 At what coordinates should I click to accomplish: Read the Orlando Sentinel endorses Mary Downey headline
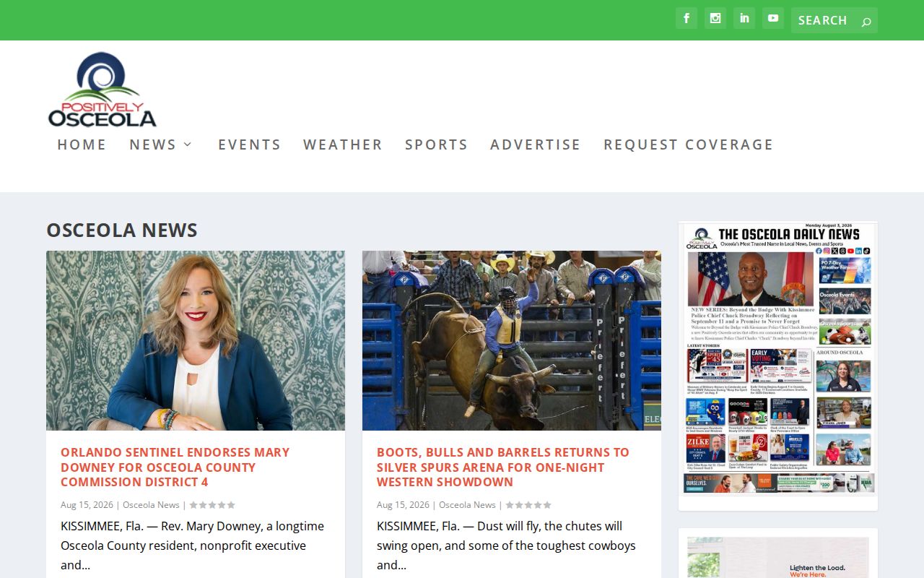pos(175,467)
